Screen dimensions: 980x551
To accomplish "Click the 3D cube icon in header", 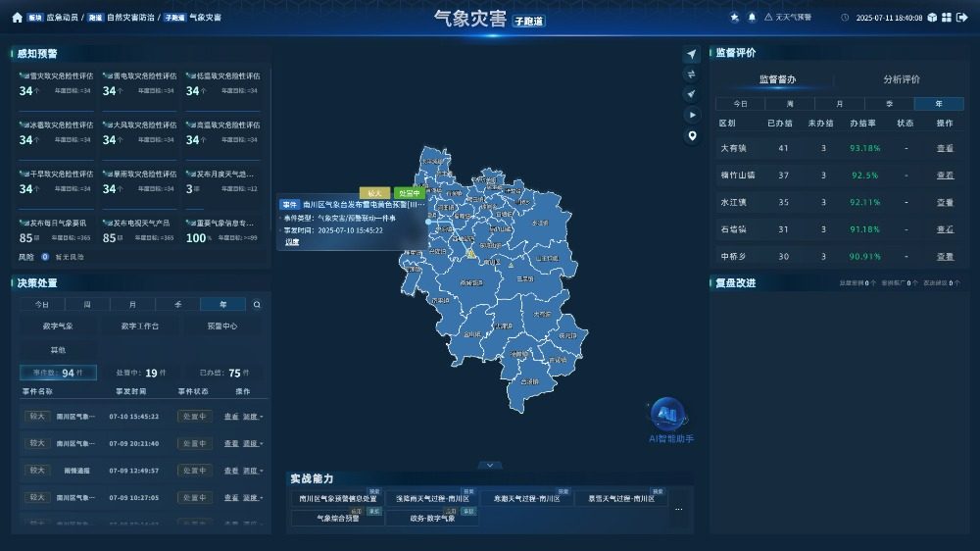I will click(x=932, y=18).
